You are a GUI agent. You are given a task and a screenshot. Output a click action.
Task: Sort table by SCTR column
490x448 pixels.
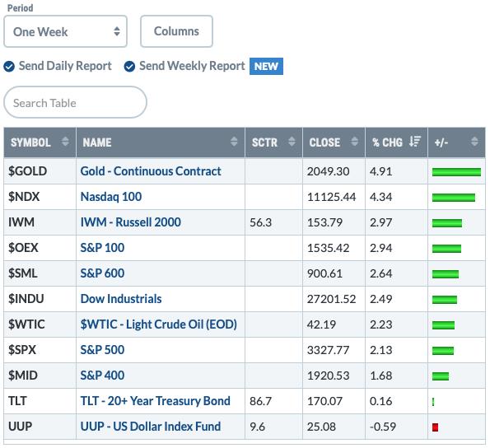point(273,142)
